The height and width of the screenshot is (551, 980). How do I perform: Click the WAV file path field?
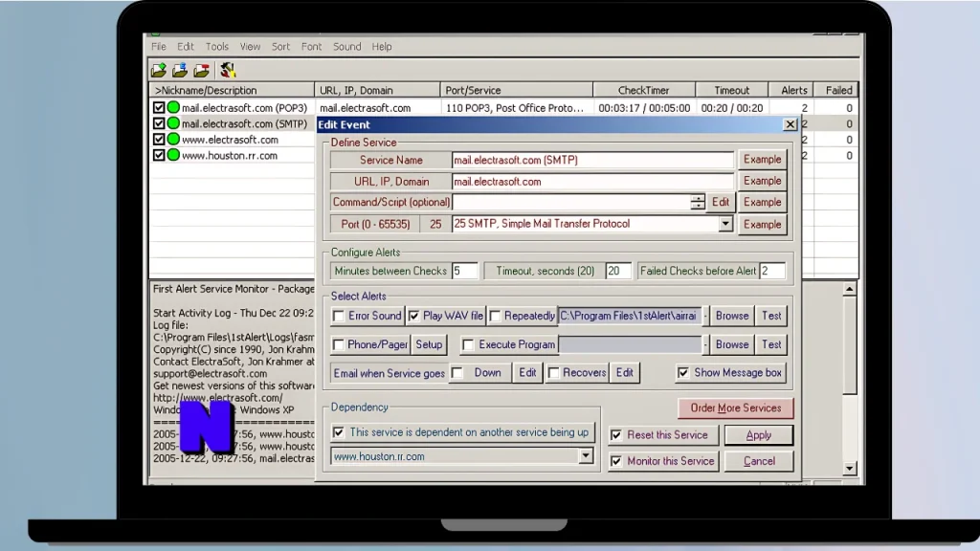[x=630, y=316]
